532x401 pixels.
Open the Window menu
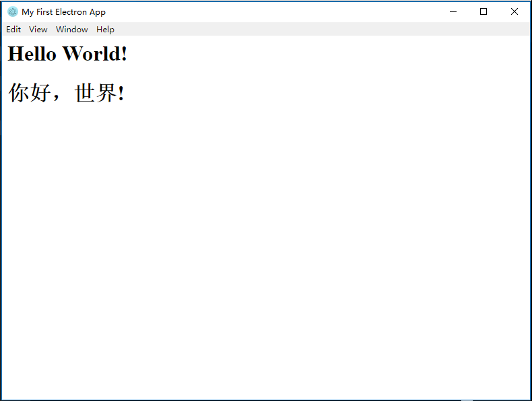coord(72,30)
